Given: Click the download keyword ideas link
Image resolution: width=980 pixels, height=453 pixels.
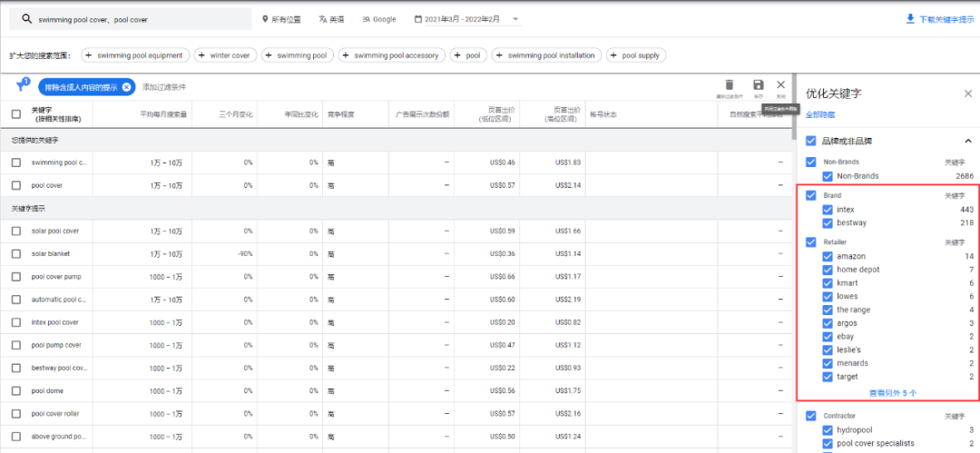Looking at the screenshot, I should pos(946,19).
